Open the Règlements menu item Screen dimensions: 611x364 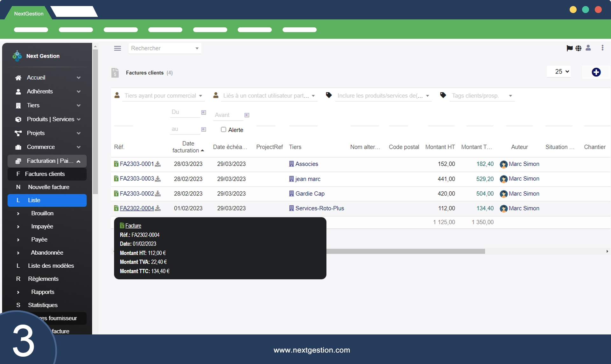pyautogui.click(x=43, y=279)
